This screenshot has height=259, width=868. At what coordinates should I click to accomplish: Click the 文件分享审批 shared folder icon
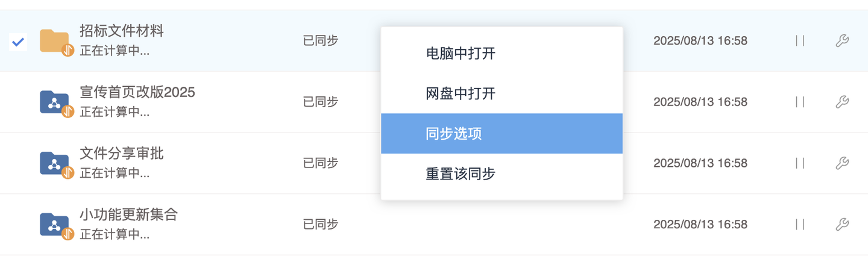pos(55,163)
